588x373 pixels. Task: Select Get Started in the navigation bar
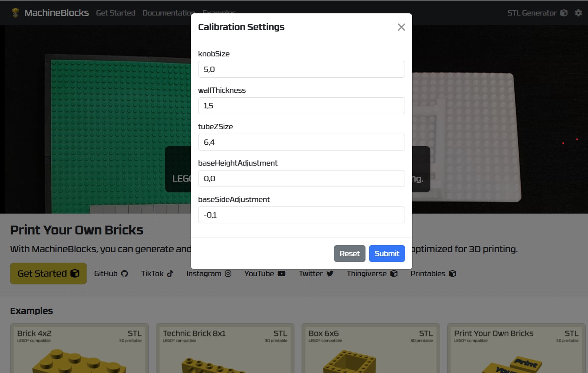coord(115,13)
